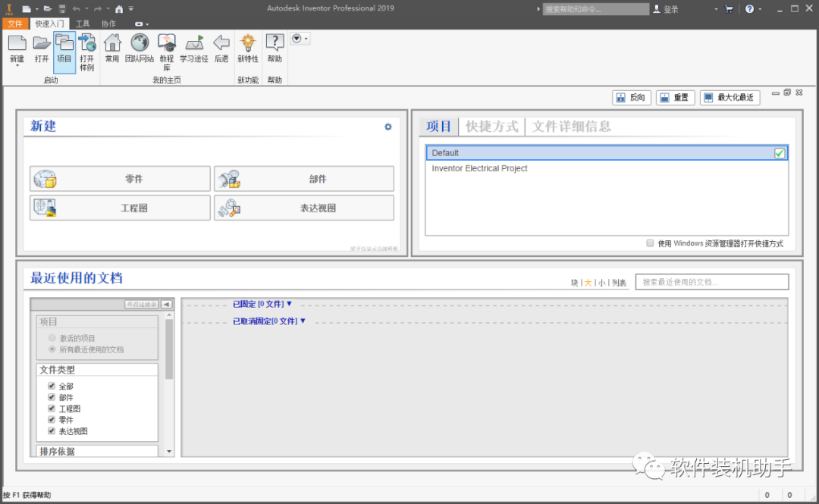Switch to the 文件详细信息 tab

572,127
